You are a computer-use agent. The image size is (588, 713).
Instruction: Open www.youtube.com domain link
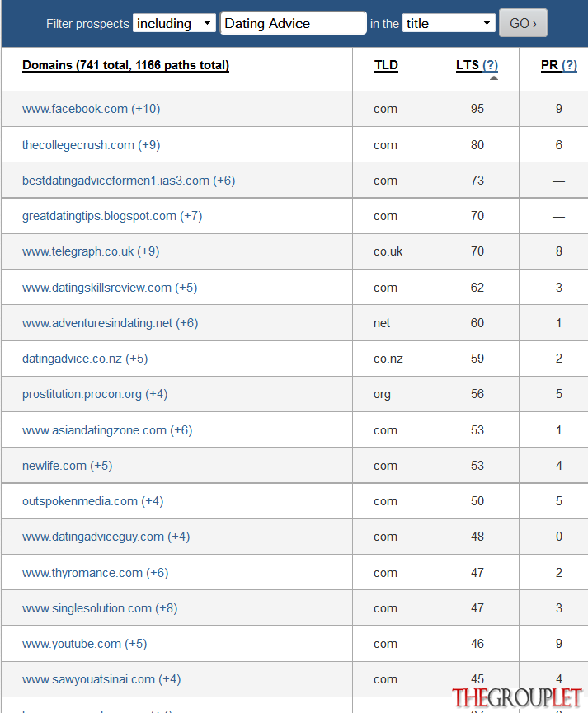(x=85, y=645)
